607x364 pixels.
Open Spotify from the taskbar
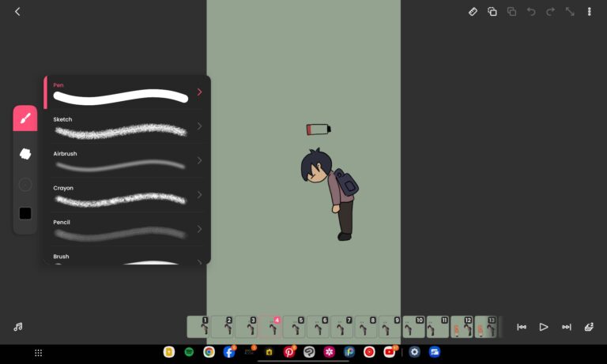(x=190, y=352)
